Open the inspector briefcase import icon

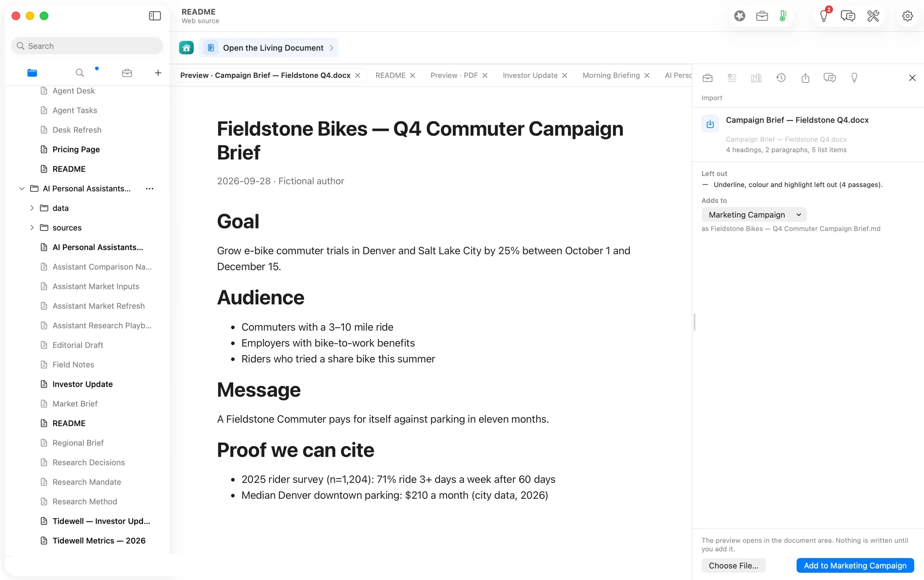(708, 78)
